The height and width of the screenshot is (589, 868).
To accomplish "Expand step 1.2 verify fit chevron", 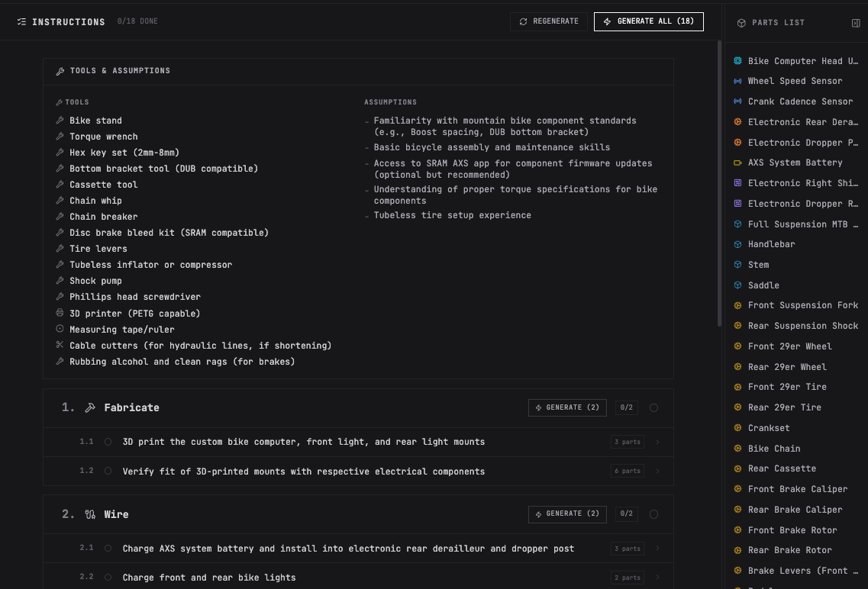I will click(658, 472).
